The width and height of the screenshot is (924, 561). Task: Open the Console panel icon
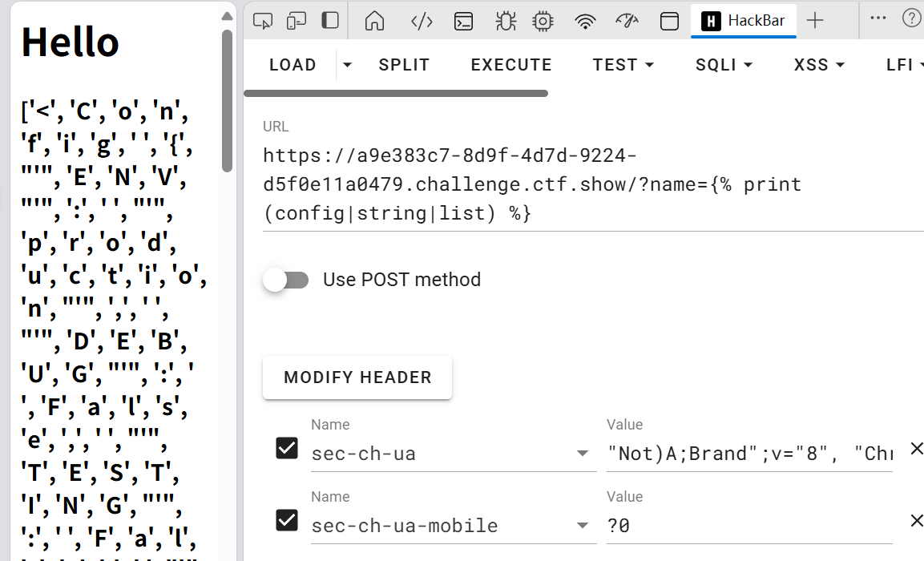pos(463,20)
